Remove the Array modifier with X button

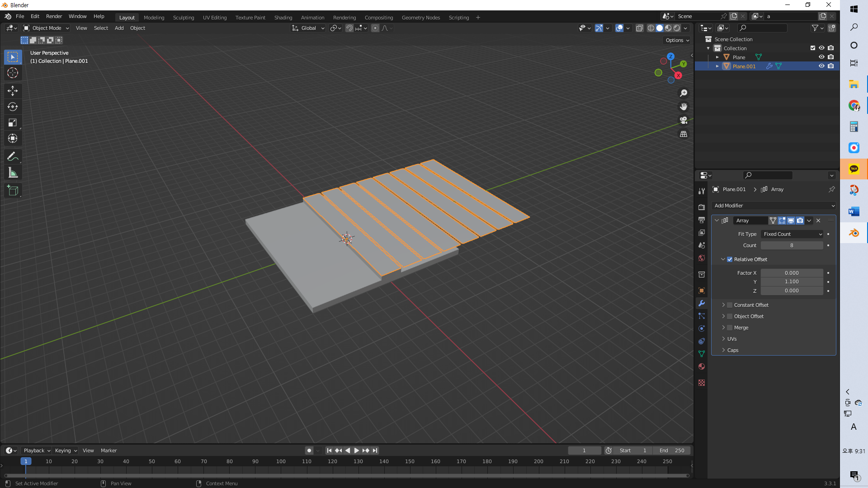(x=818, y=221)
